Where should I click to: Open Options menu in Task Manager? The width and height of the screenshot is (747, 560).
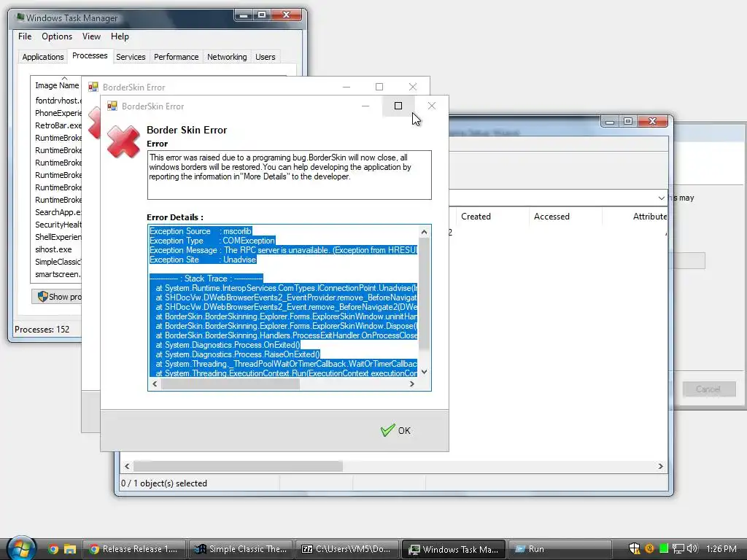[x=57, y=36]
